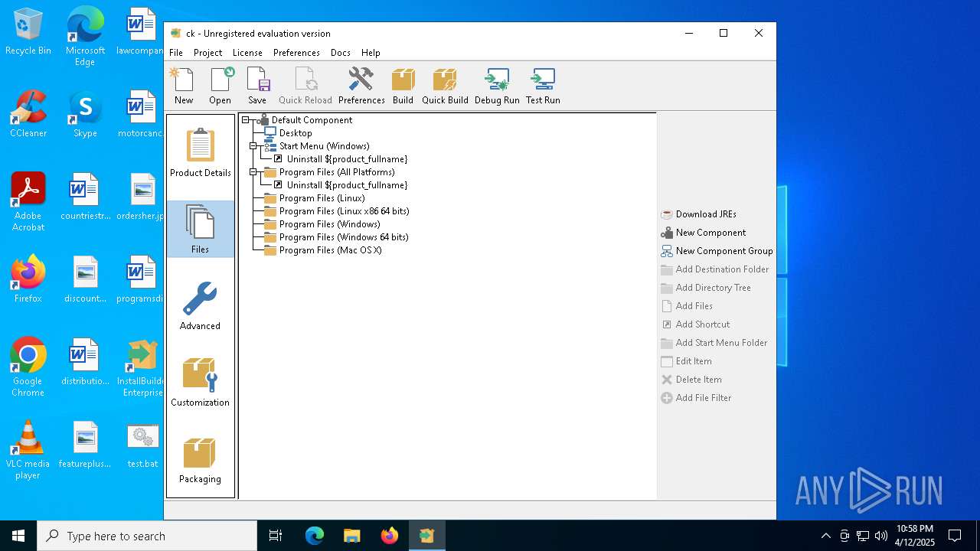Launch Test Run from toolbar
Screen dimensions: 980x551
pyautogui.click(x=543, y=86)
